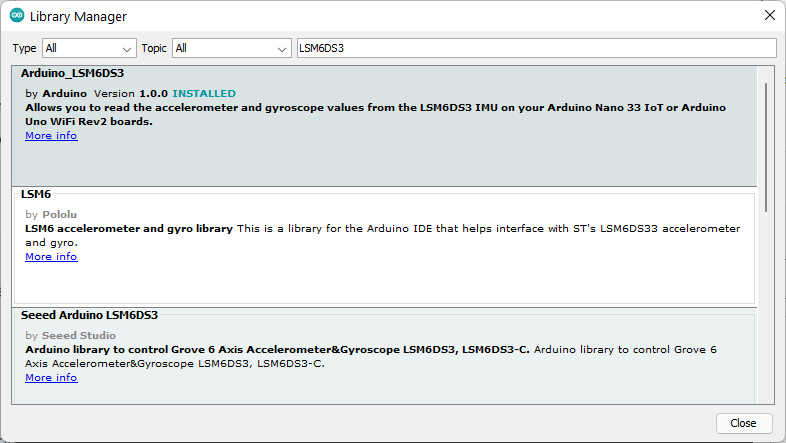Screen dimensions: 786x443
Task: Click the Arduino logo icon in title bar
Action: 17,16
